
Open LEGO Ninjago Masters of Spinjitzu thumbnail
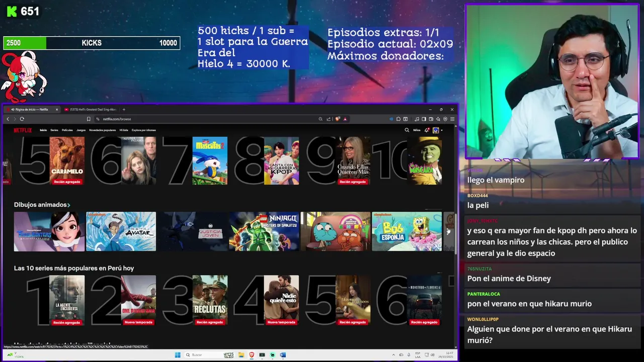pos(264,231)
